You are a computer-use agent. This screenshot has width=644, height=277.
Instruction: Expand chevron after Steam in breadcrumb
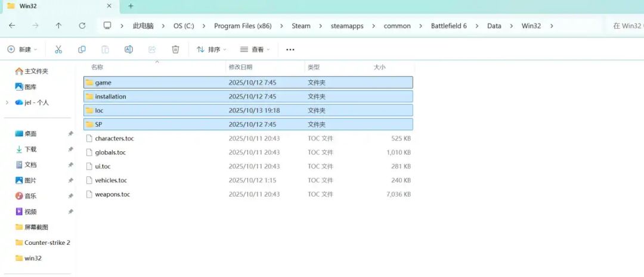(321, 26)
